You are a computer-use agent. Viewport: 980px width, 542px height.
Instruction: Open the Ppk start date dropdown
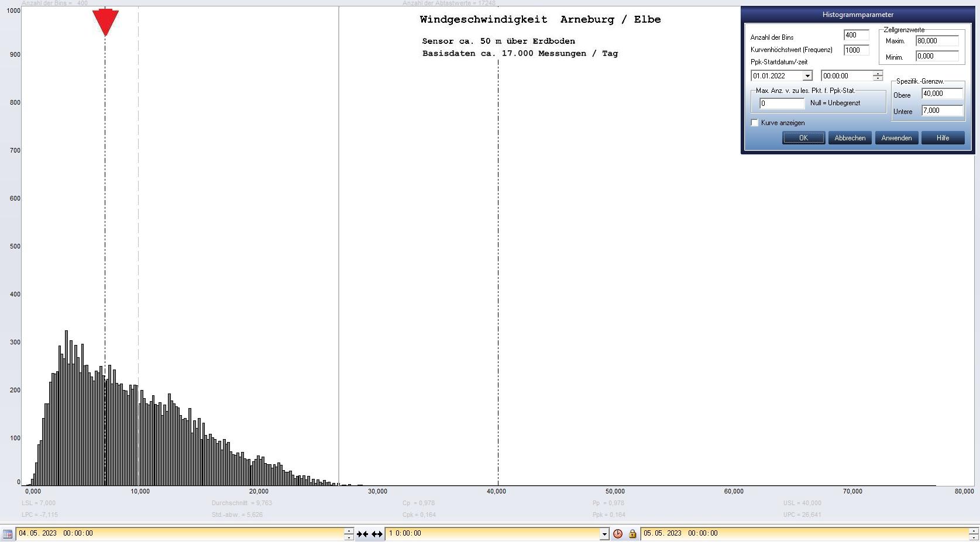(807, 76)
